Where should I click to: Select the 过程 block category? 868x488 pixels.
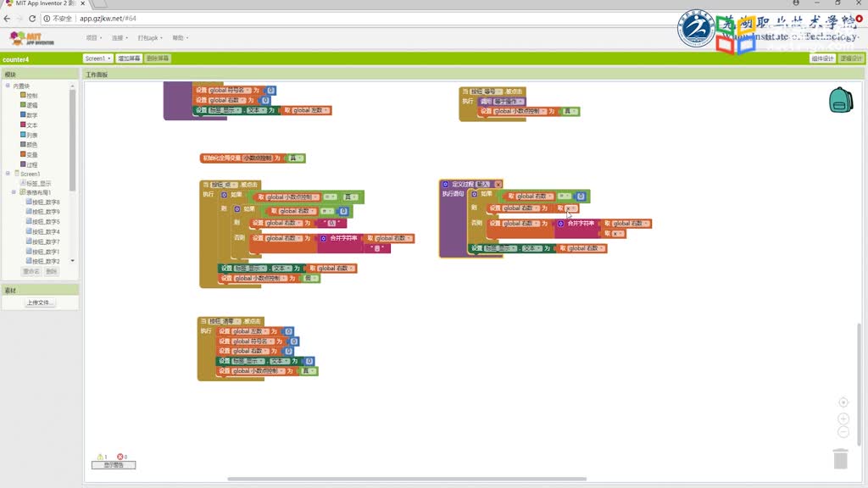(x=29, y=165)
